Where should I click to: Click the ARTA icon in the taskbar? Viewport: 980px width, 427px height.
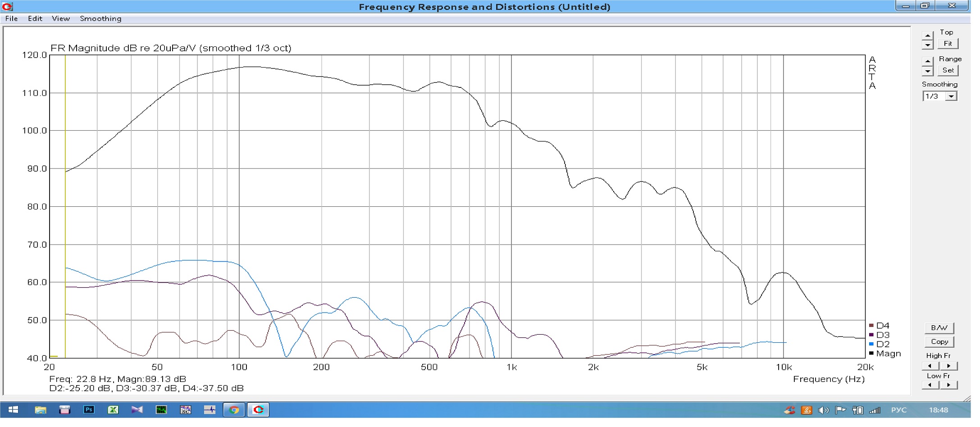(258, 409)
